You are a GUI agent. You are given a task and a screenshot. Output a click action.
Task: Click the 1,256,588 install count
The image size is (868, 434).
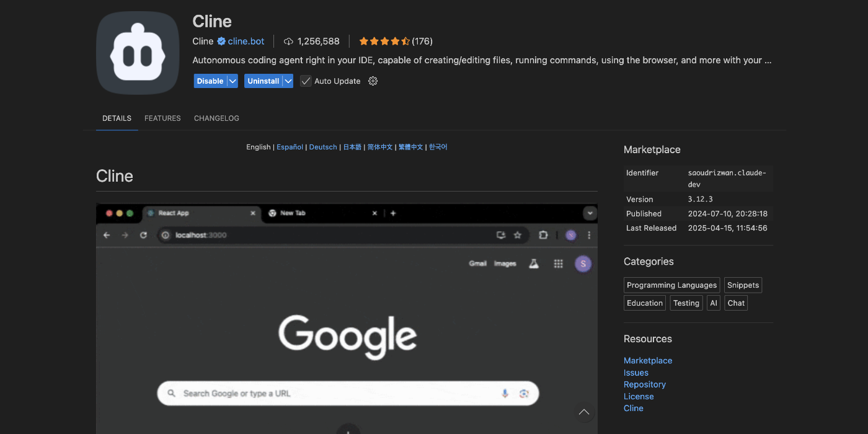click(x=319, y=42)
